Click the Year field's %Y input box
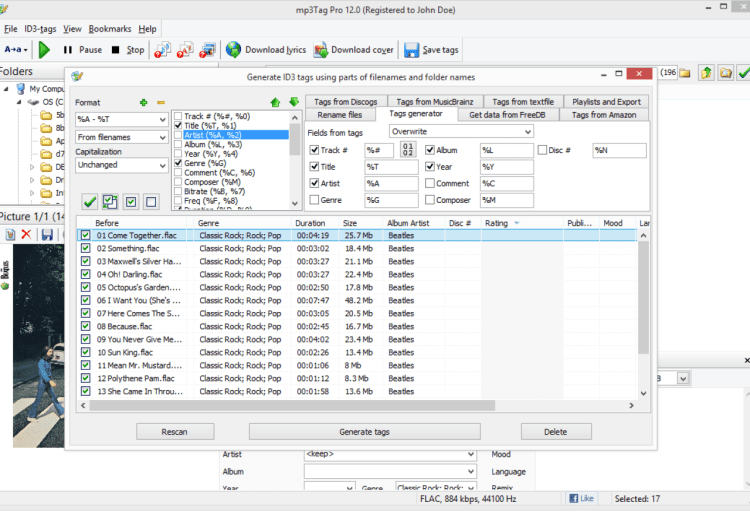Screen dimensions: 750x512 click(507, 167)
